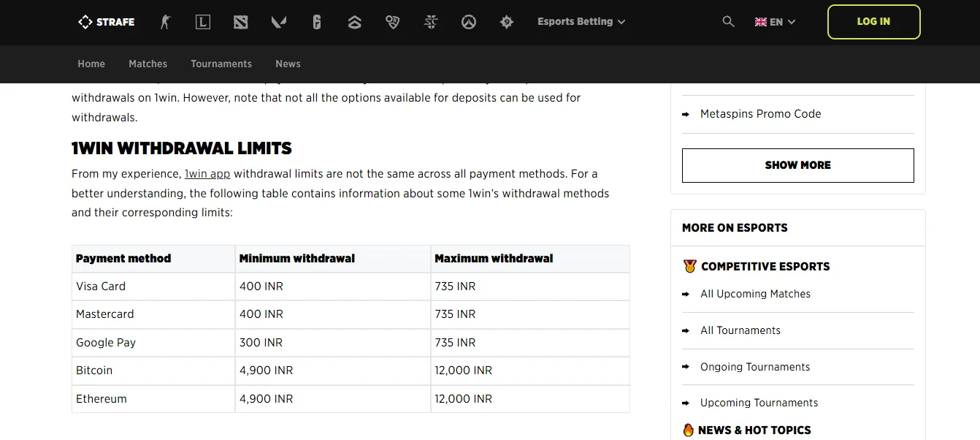This screenshot has width=980, height=440.
Task: Select the Google Pay table cell
Action: 153,343
